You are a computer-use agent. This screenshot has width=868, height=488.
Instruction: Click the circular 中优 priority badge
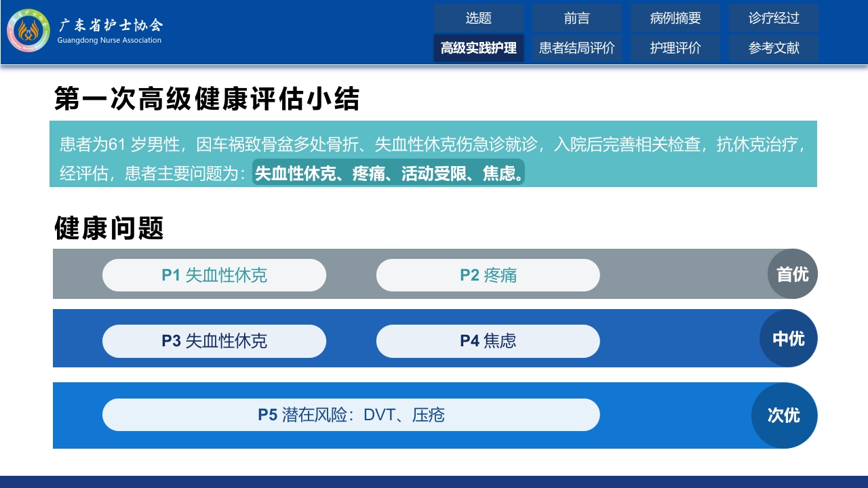click(788, 338)
